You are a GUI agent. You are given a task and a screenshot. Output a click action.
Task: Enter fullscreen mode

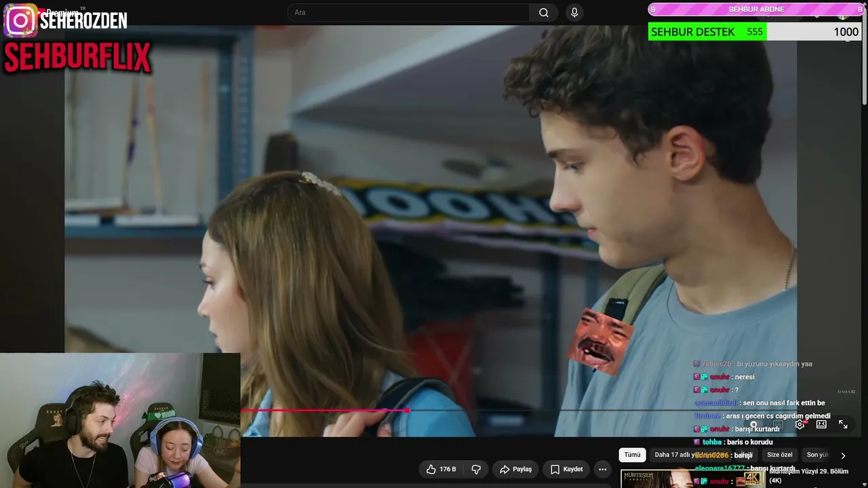point(843,424)
